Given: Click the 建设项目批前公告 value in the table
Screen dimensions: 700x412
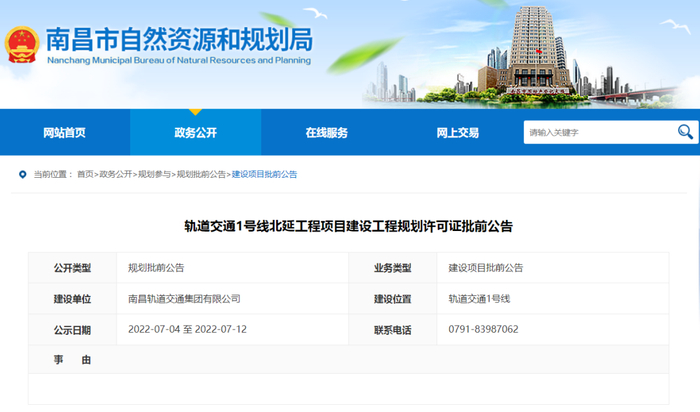Looking at the screenshot, I should (486, 268).
